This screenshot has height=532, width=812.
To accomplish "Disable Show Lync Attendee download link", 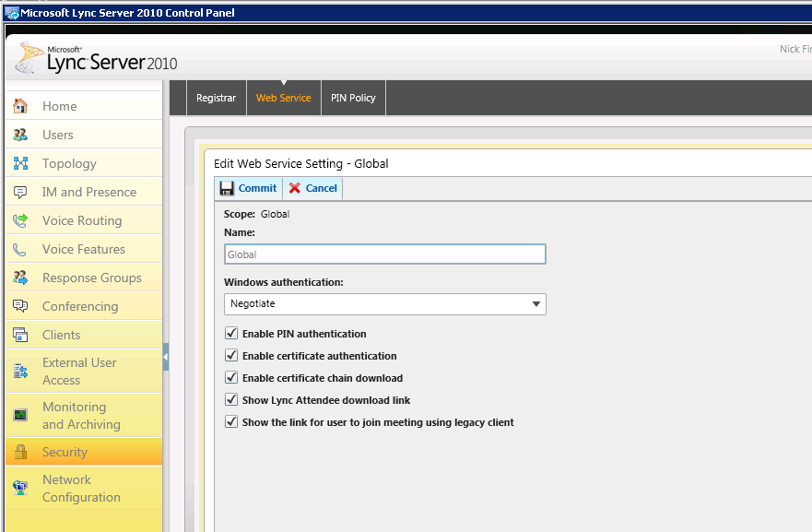I will 231,400.
